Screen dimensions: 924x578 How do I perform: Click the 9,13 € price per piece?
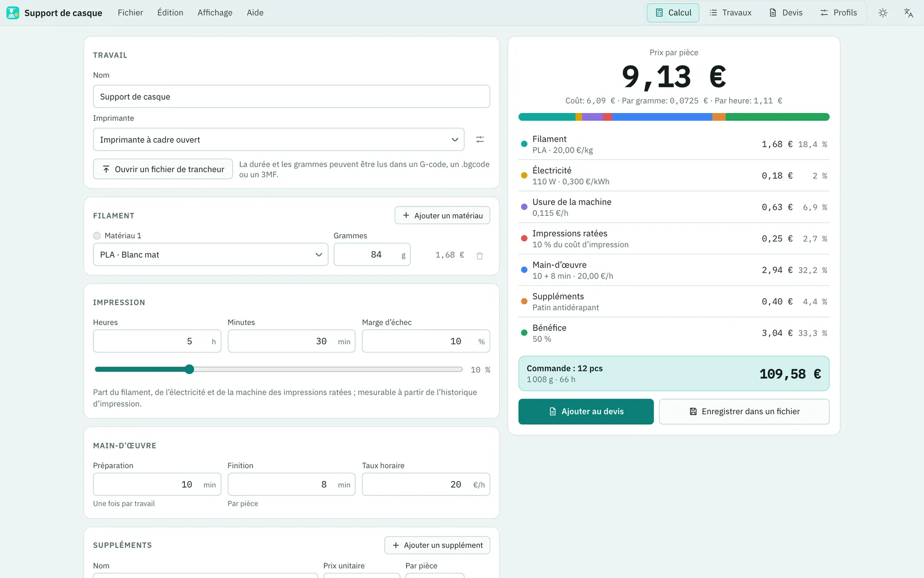tap(674, 77)
